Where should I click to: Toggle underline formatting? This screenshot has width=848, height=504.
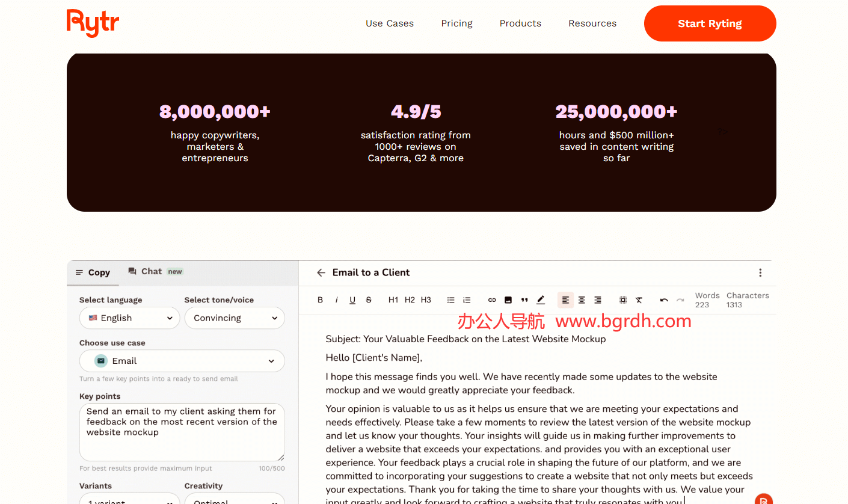(x=352, y=300)
